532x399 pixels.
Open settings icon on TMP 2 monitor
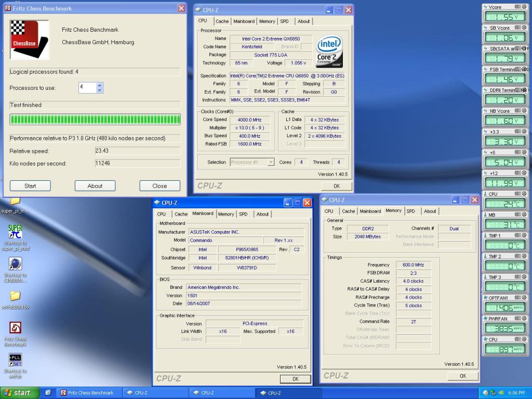coord(518,256)
